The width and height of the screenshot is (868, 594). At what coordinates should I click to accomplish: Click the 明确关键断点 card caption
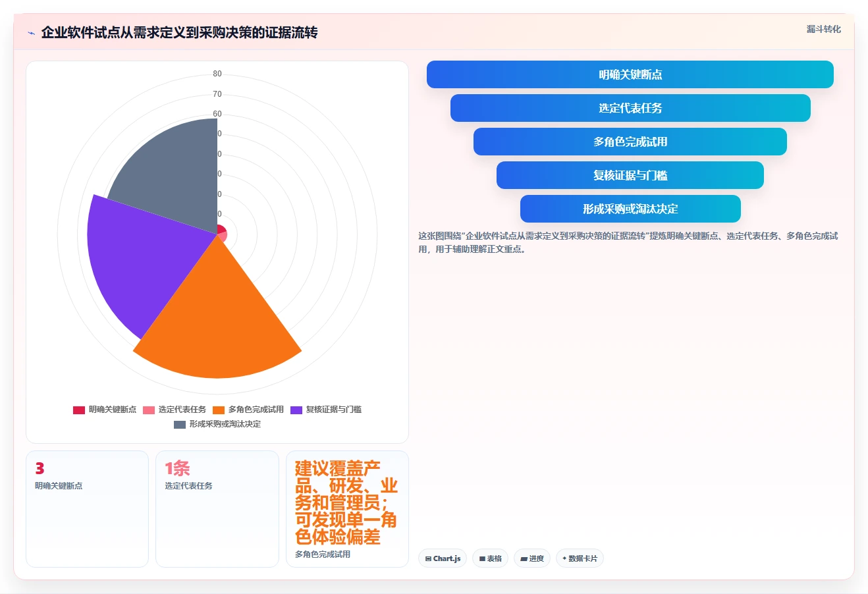(59, 486)
